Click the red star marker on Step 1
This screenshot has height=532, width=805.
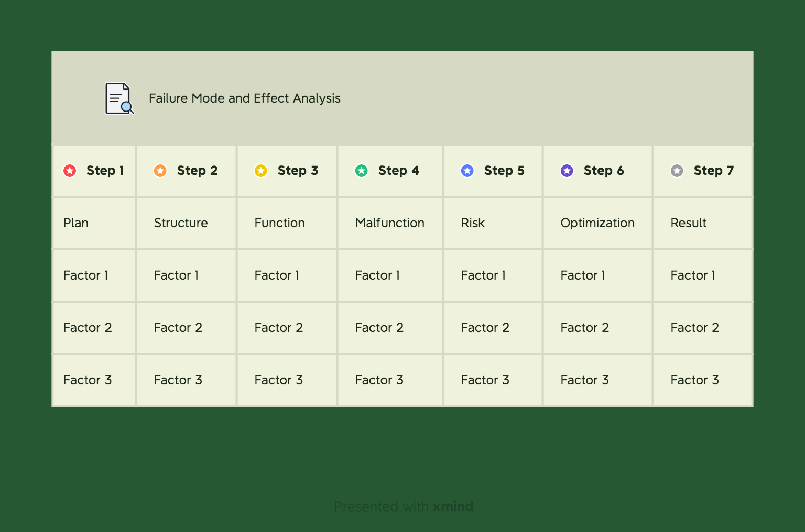point(70,171)
